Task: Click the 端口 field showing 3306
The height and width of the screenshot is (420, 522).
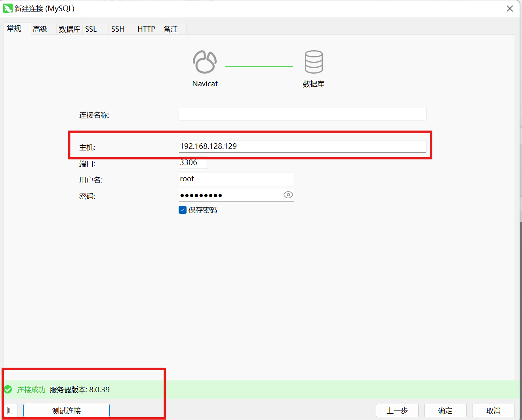Action: point(192,163)
